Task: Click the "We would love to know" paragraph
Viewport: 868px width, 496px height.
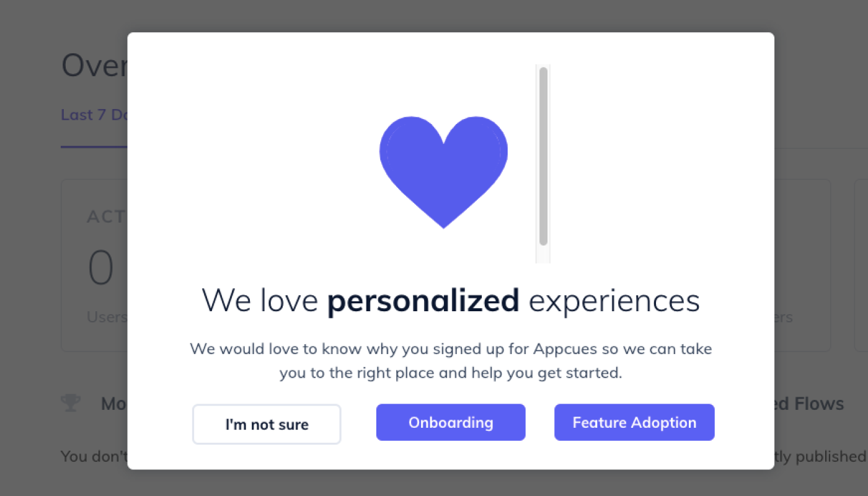Action: click(x=451, y=361)
